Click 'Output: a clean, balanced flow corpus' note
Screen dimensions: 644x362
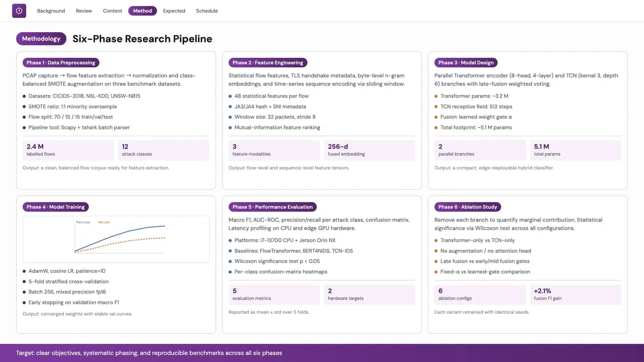tap(96, 168)
